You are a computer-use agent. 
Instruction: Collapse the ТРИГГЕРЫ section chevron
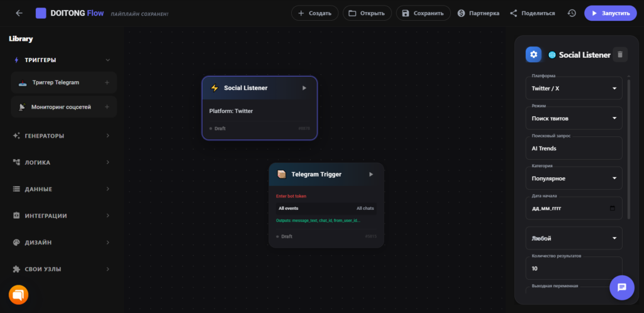pos(108,60)
